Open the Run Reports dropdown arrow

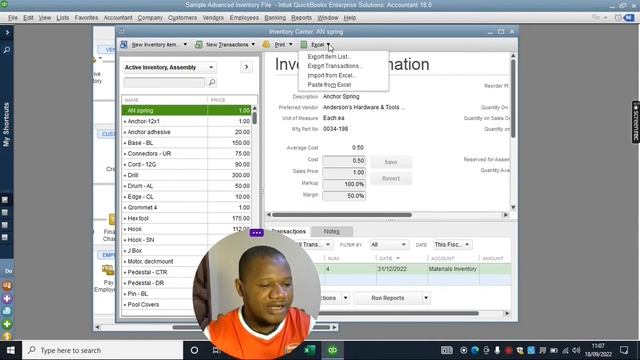coord(426,298)
